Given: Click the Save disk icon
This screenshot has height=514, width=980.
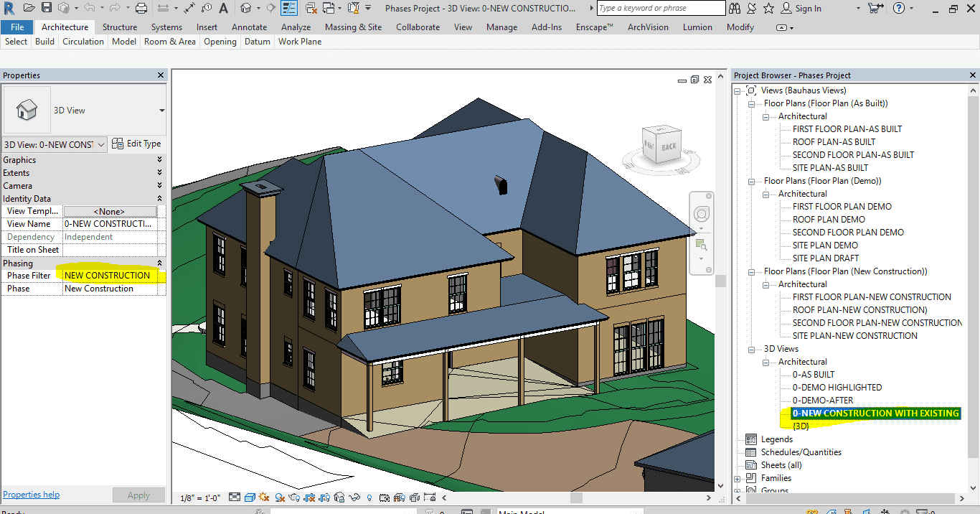Looking at the screenshot, I should pyautogui.click(x=47, y=9).
